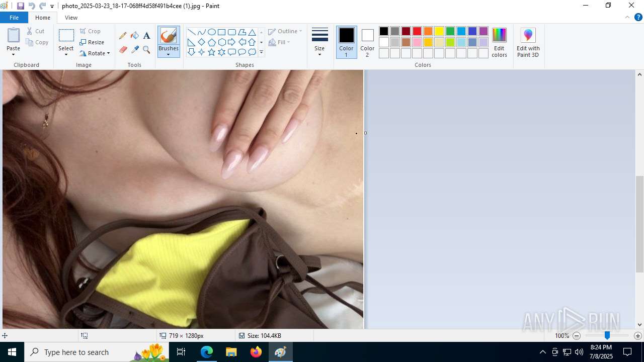This screenshot has width=644, height=362.
Task: Click the Resize button
Action: [x=92, y=42]
